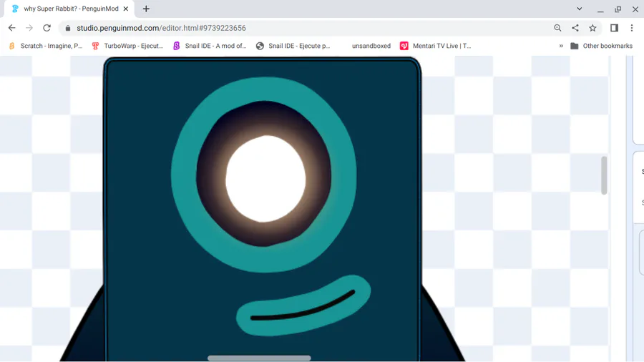Viewport: 644px width, 362px height.
Task: Restore down the browser window
Action: [x=618, y=9]
